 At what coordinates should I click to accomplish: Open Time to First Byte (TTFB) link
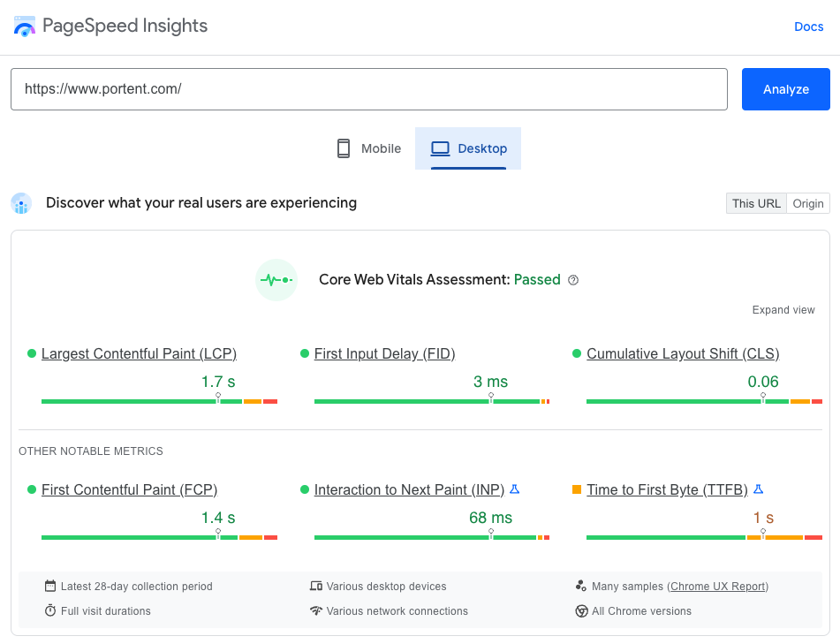click(667, 489)
